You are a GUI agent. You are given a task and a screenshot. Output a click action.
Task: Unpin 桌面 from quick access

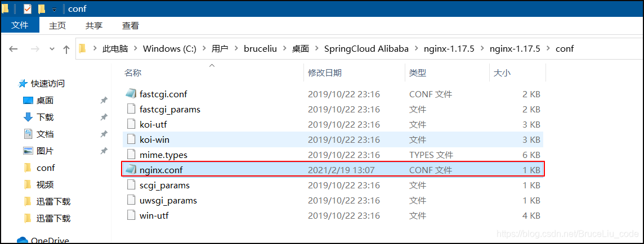tap(104, 101)
